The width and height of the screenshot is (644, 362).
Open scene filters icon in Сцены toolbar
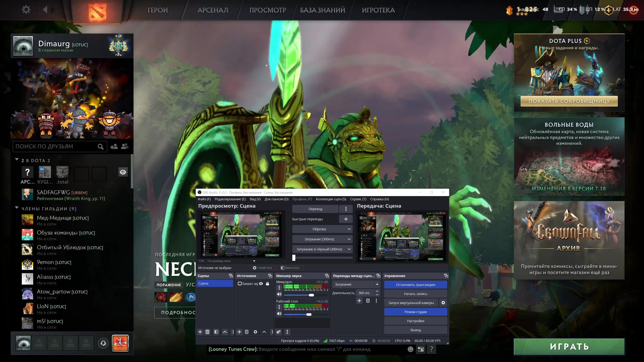(x=216, y=332)
